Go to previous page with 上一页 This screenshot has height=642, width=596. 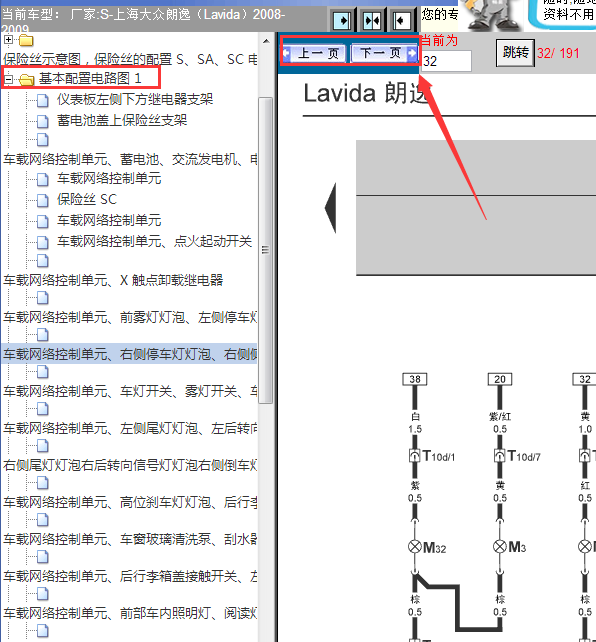point(315,53)
